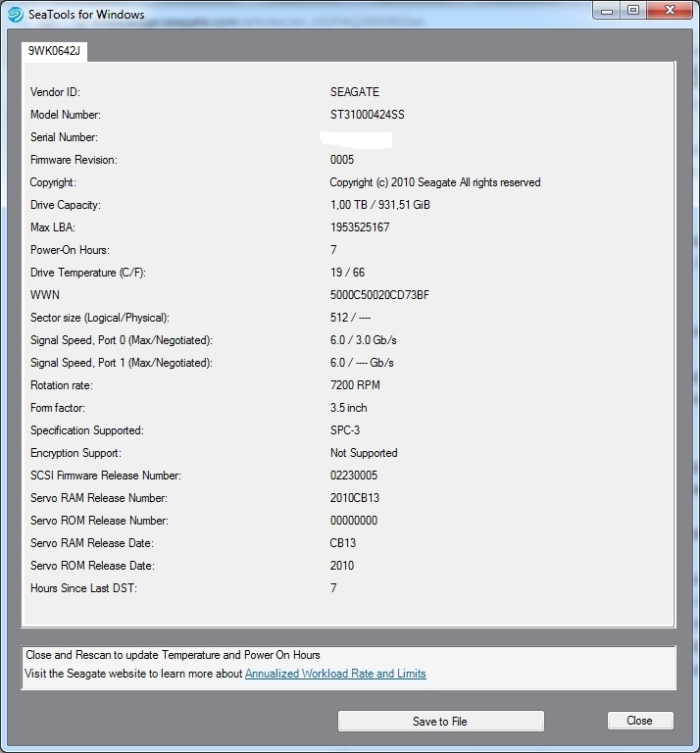Select Servo ROM number 00000000

point(354,521)
